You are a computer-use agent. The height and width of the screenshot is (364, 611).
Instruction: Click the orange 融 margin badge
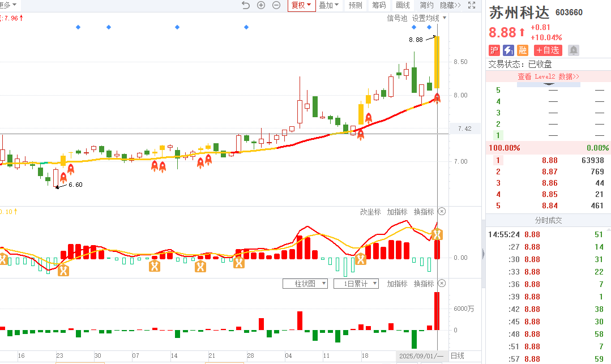[523, 50]
